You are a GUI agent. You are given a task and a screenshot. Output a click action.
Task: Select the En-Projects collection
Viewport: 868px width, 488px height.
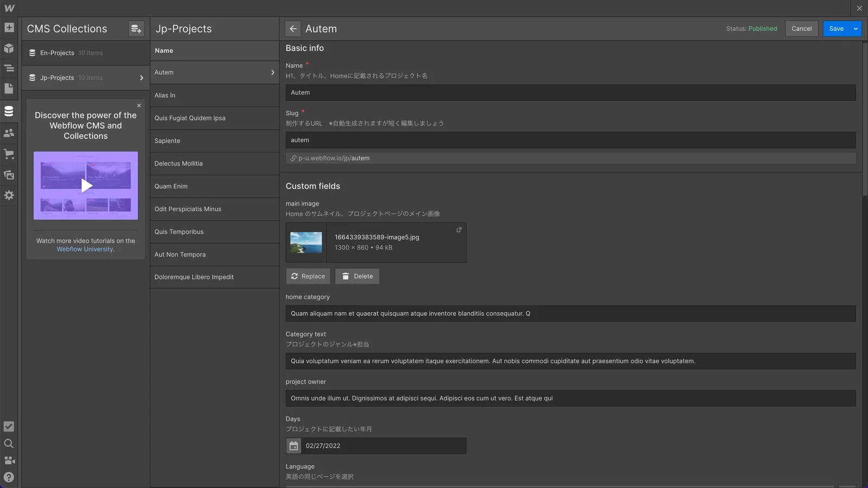click(x=86, y=53)
